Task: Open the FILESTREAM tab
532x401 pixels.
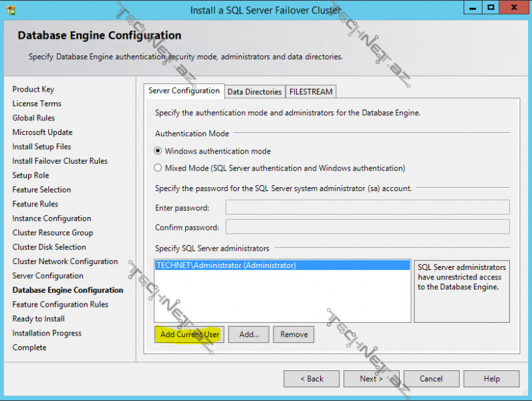Action: pos(311,92)
